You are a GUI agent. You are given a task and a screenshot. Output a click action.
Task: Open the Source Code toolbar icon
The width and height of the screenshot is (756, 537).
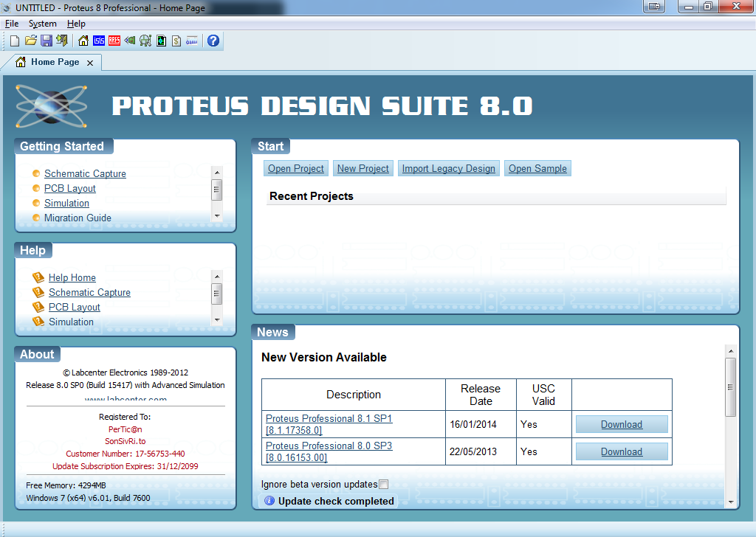192,41
